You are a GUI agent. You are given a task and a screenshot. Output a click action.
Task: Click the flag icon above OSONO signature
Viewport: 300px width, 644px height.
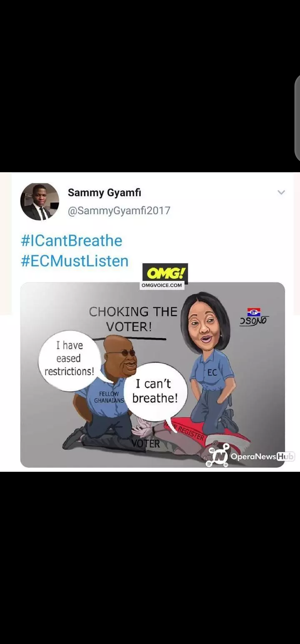pos(254,312)
